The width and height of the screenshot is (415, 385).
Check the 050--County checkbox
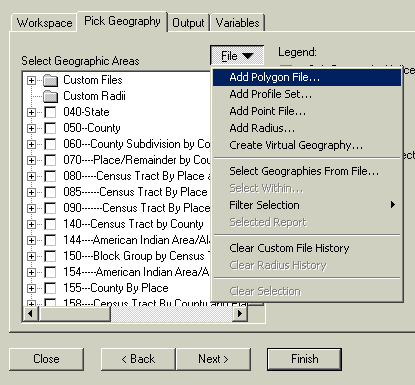point(50,128)
